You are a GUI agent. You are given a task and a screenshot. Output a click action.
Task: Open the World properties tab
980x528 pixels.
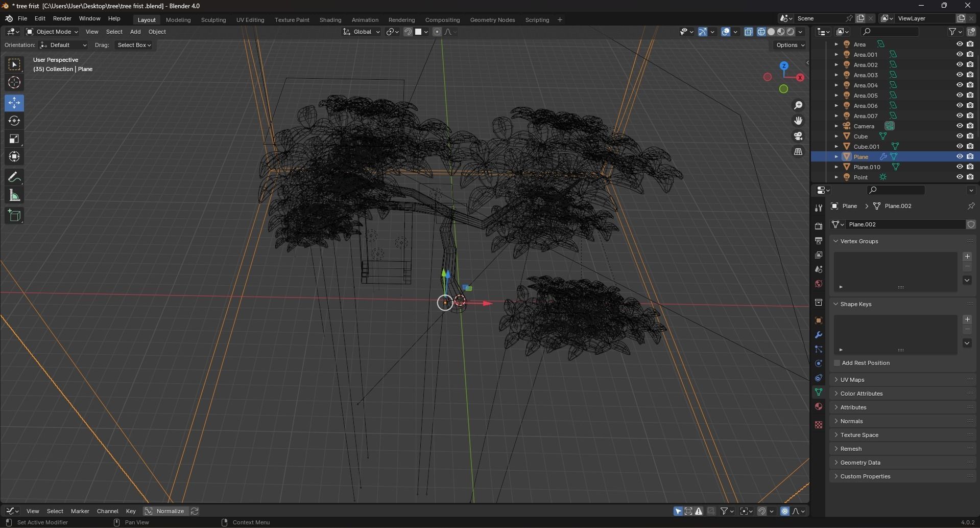[819, 284]
